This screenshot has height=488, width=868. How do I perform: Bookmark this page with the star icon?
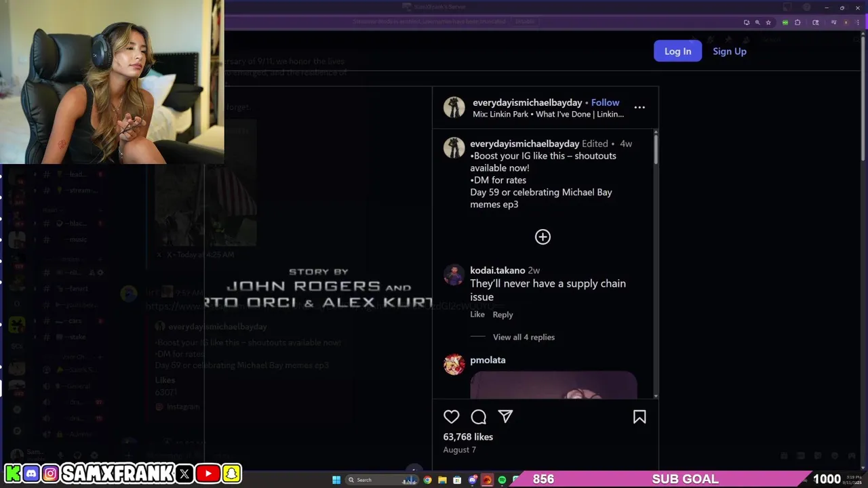coord(768,22)
